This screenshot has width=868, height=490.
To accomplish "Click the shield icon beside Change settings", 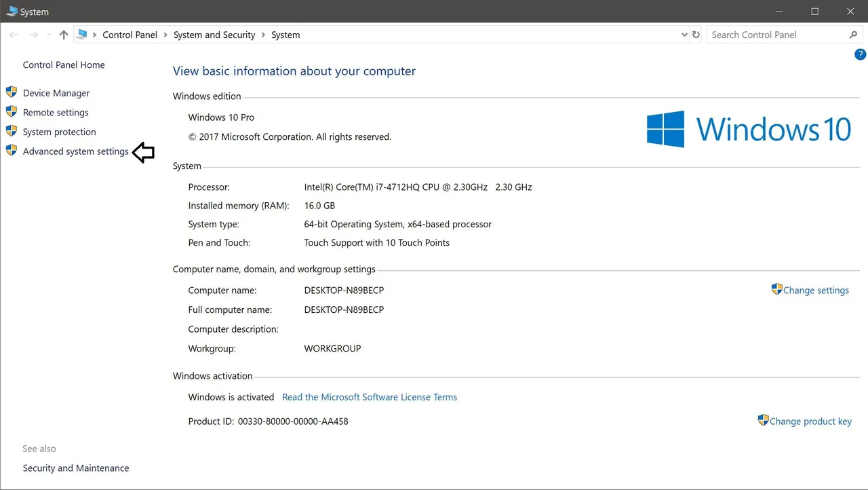I will (x=777, y=289).
